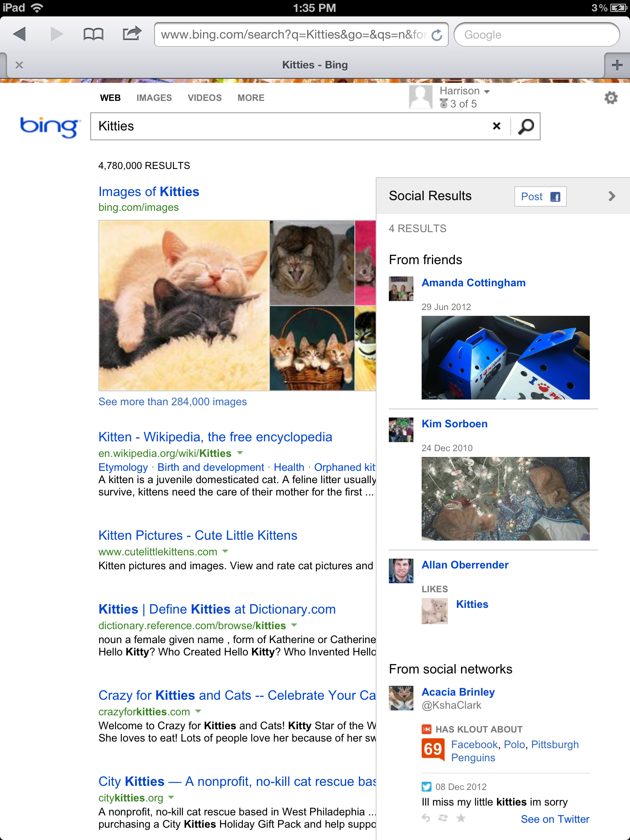The width and height of the screenshot is (630, 840).
Task: Open the Safari bookmarks book icon
Action: [93, 34]
